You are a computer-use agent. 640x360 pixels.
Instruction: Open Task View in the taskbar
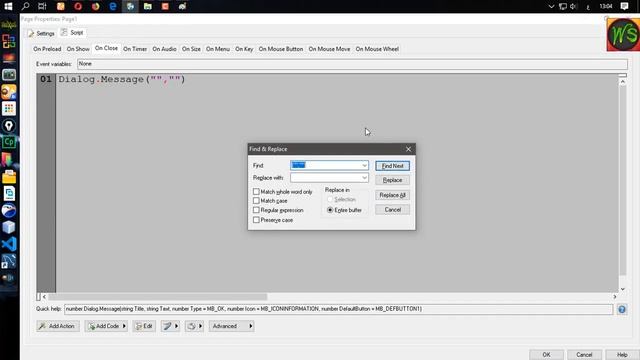point(42,6)
